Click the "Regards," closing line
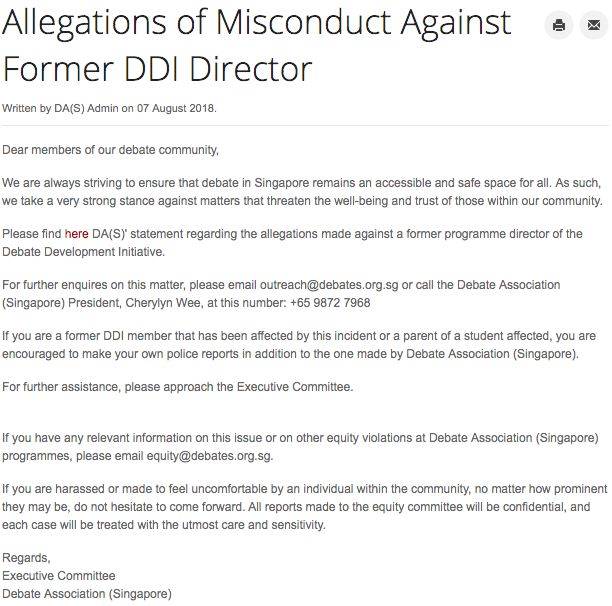The height and width of the screenshot is (606, 612). pyautogui.click(x=26, y=558)
